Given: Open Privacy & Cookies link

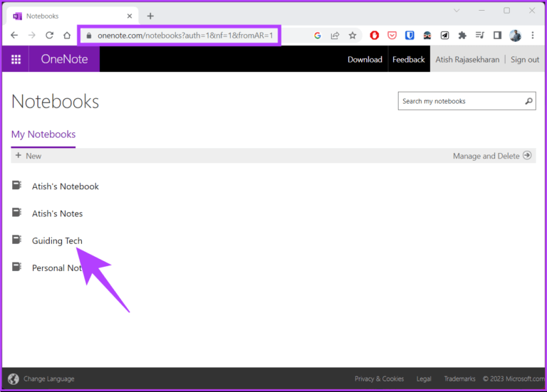Looking at the screenshot, I should coord(379,378).
